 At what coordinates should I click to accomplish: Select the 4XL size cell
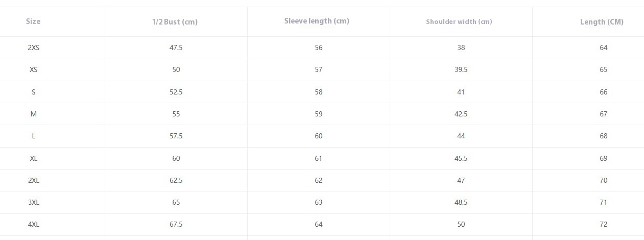pos(34,224)
